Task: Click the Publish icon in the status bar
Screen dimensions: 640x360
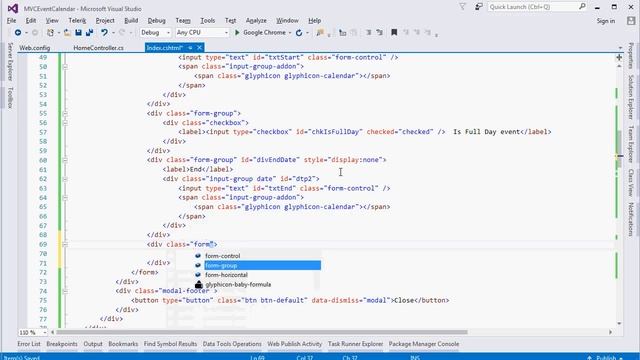Action: tap(589, 358)
